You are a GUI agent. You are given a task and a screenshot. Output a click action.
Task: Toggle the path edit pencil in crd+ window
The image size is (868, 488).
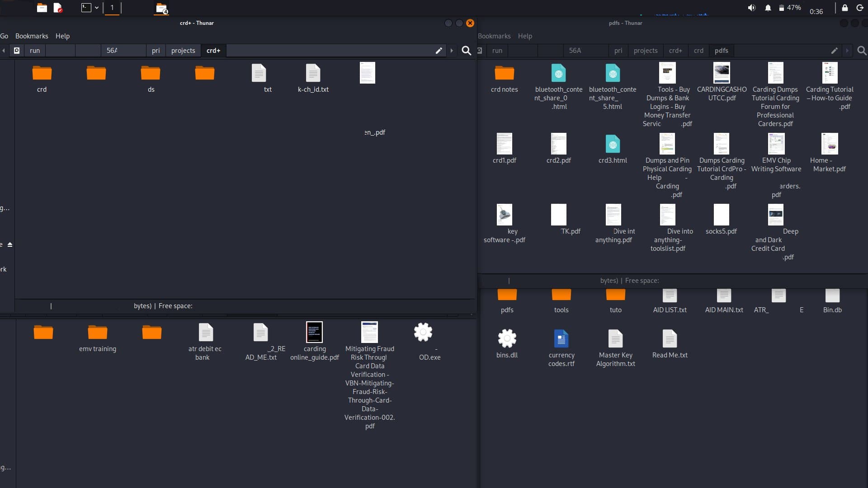439,51
